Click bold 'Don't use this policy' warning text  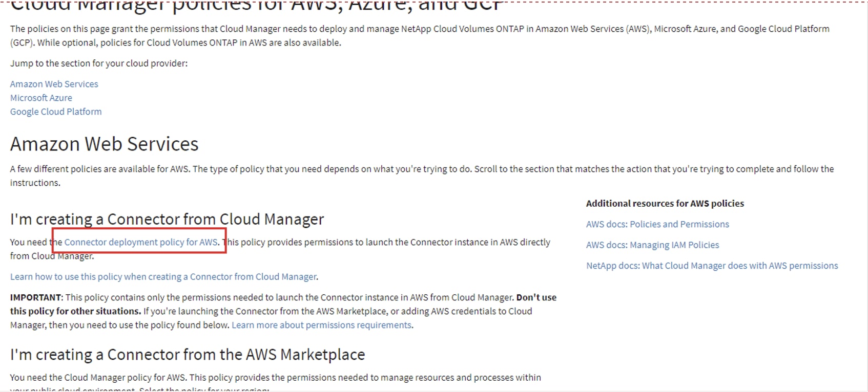point(536,297)
